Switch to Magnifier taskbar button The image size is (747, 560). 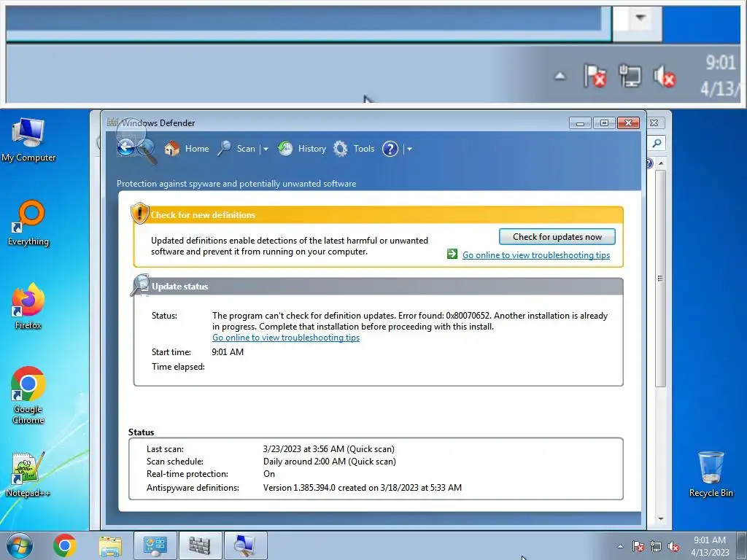click(245, 545)
